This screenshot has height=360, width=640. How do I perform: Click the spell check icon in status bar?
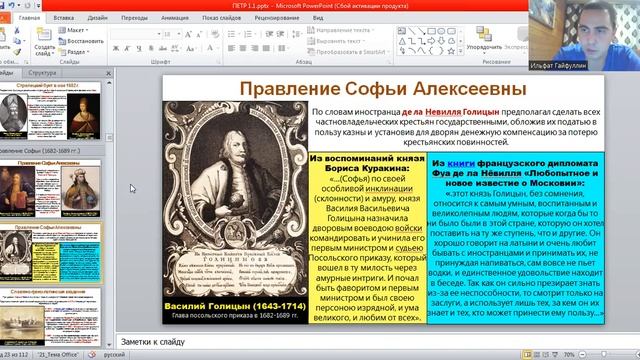click(92, 355)
